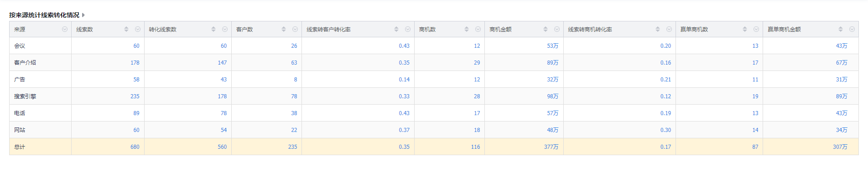
Task: Sort by 线索转客户转化率 arrows
Action: coord(396,29)
